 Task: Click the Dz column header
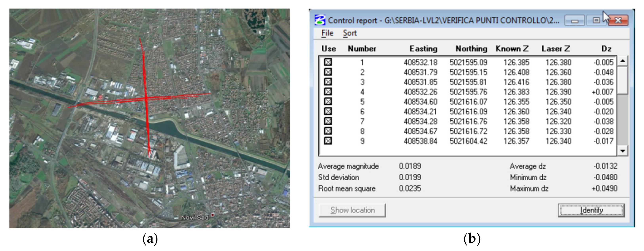point(607,49)
